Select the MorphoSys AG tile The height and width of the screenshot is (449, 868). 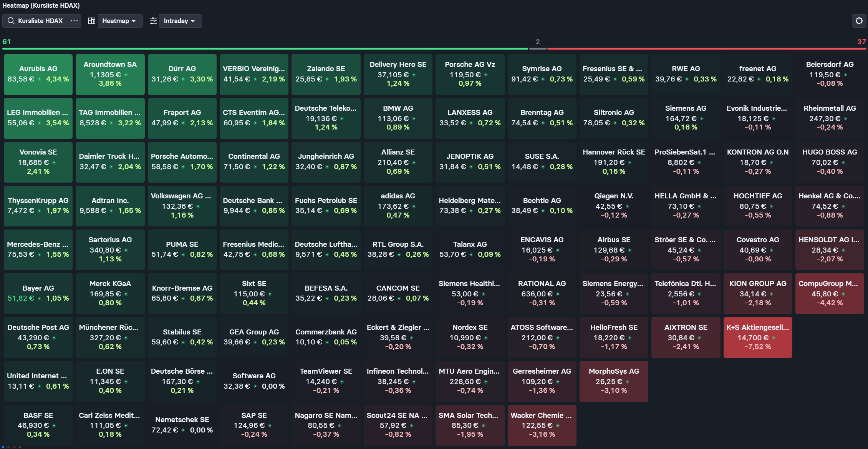click(x=614, y=381)
